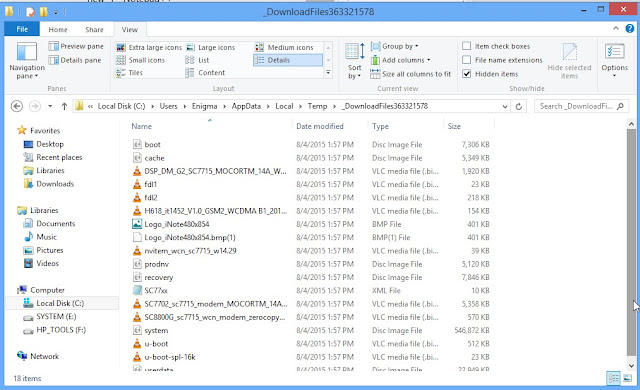Select Details layout

tap(288, 60)
